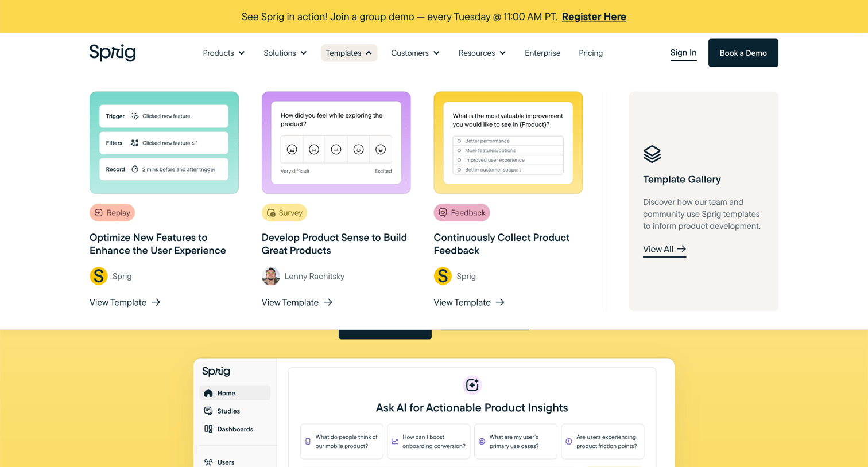Click the Template Gallery layers icon
Screen dimensions: 868x467
click(652, 154)
